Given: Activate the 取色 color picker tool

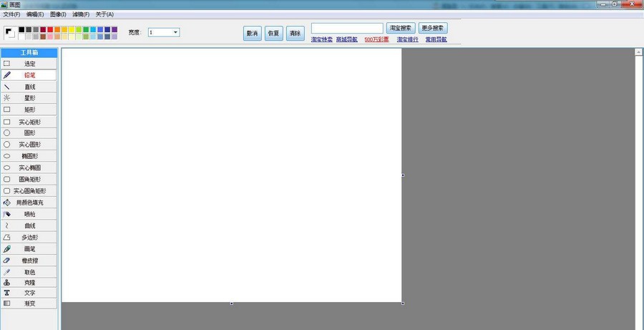Looking at the screenshot, I should [x=29, y=272].
